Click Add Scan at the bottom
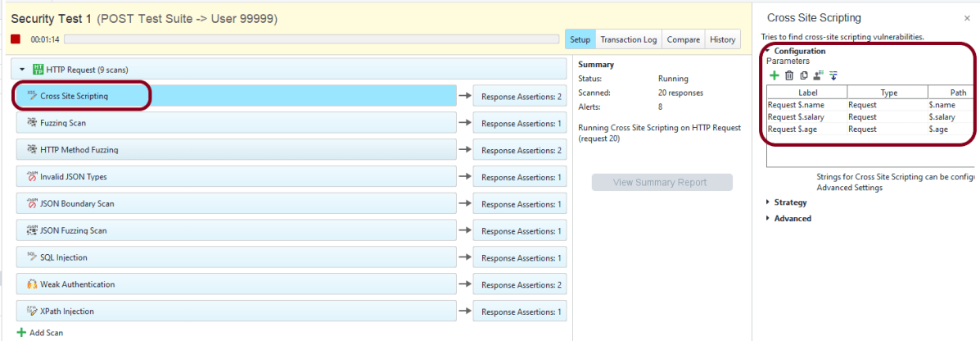Screen dimensions: 980x341 40,333
